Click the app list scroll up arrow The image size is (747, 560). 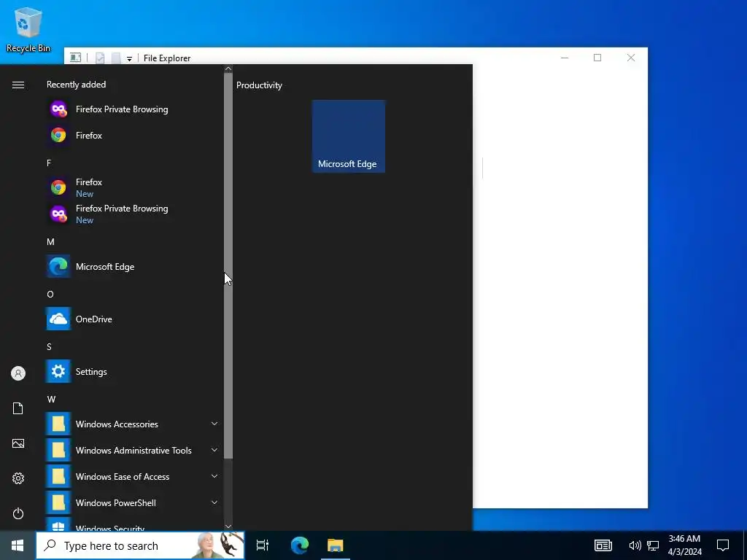pyautogui.click(x=228, y=69)
